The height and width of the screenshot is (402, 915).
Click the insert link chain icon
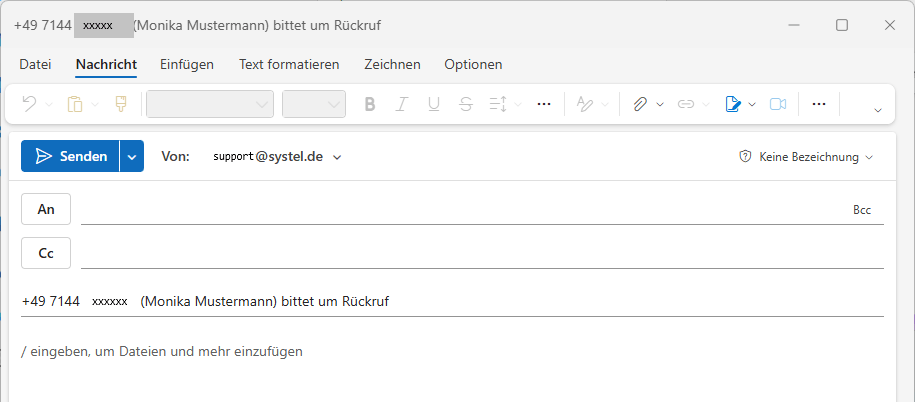(686, 103)
